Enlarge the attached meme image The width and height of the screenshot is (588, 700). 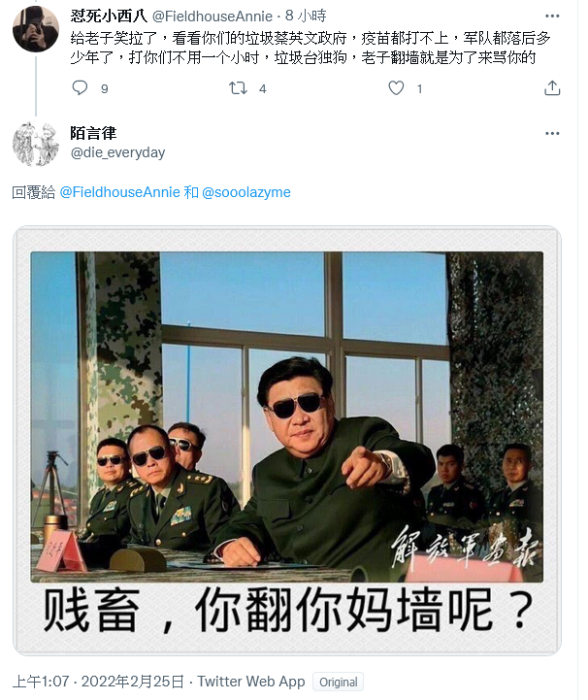(x=287, y=440)
